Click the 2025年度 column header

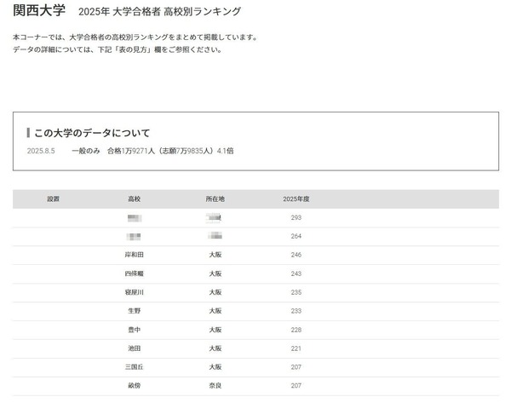point(296,198)
